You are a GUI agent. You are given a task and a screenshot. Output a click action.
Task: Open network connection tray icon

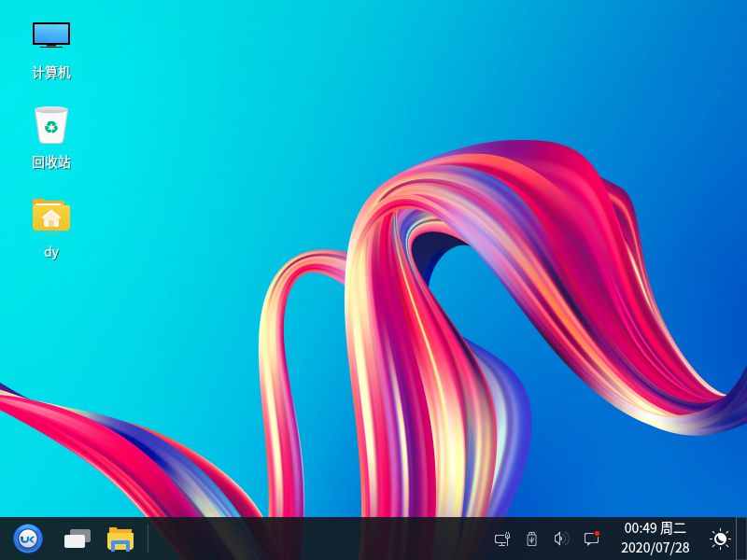click(x=502, y=539)
